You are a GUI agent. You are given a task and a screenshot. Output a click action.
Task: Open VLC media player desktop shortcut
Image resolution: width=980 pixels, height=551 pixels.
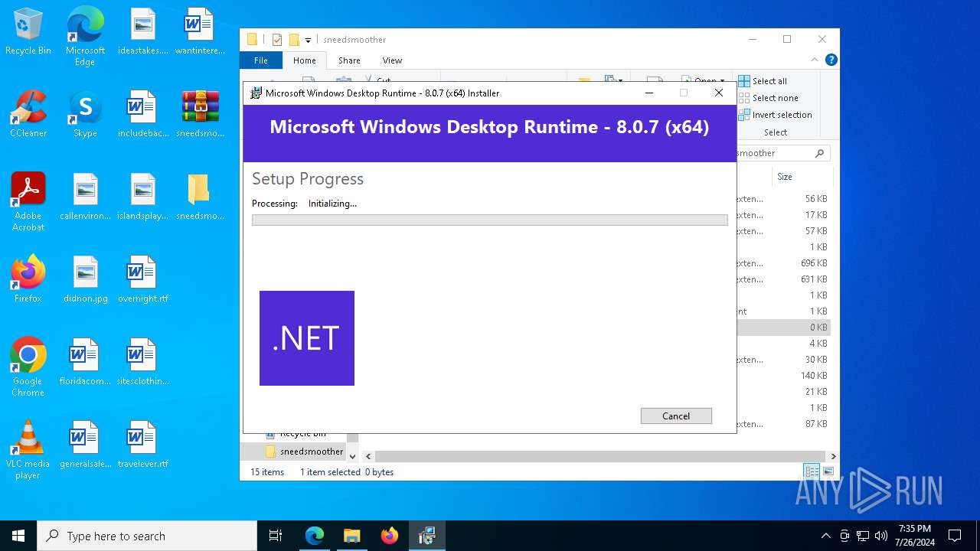28,450
